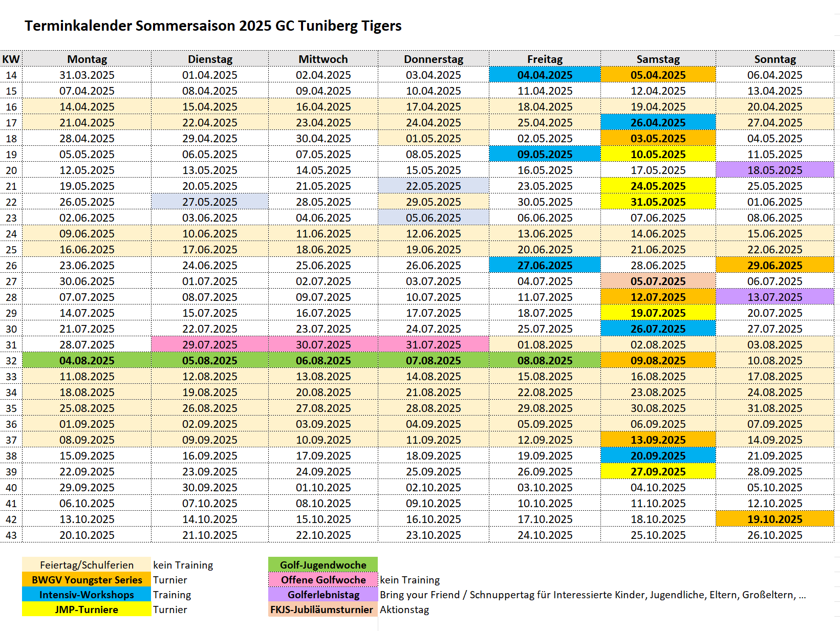Click the blue cell 26.04.2025
The image size is (840, 631).
[658, 122]
